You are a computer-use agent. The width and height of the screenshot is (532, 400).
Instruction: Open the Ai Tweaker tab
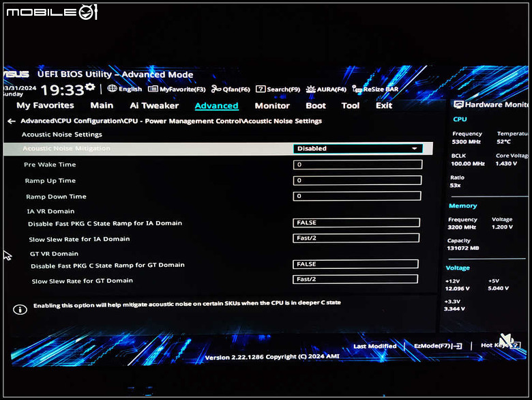(154, 106)
